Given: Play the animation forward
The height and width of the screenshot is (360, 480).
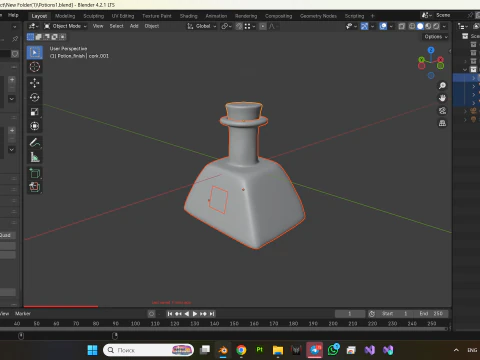Looking at the screenshot, I should (x=195, y=314).
